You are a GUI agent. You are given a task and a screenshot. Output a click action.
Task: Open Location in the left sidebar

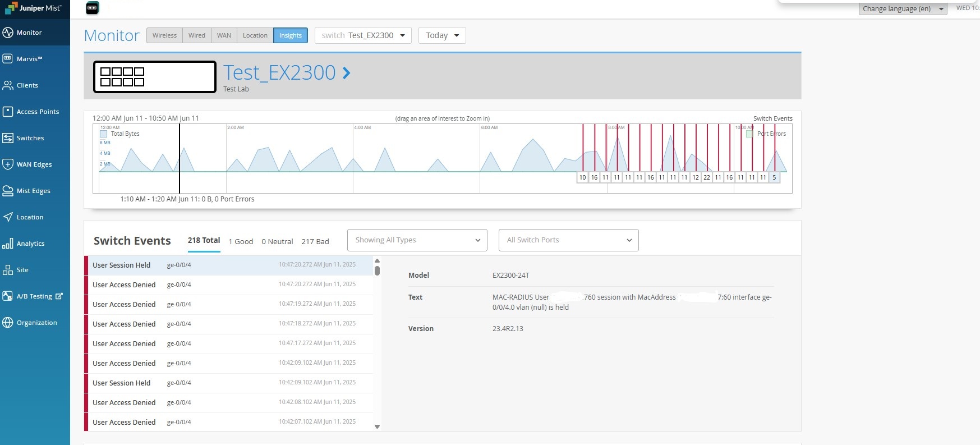point(35,217)
